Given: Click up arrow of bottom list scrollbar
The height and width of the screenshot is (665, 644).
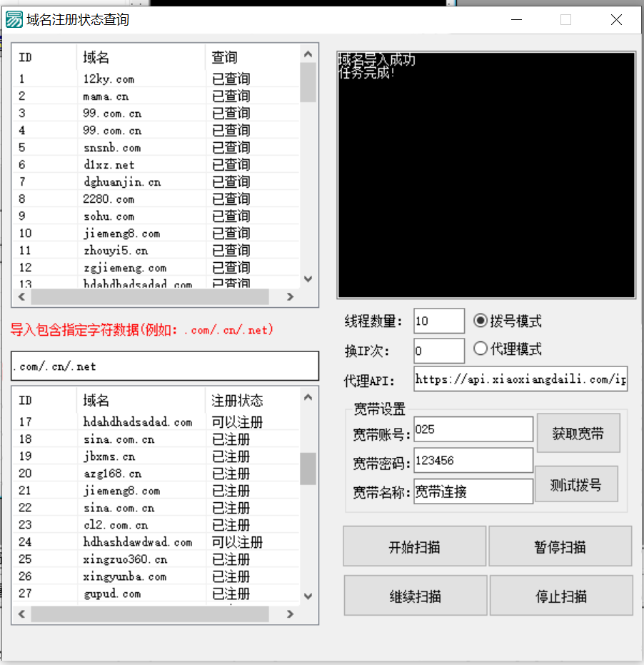Looking at the screenshot, I should click(308, 397).
